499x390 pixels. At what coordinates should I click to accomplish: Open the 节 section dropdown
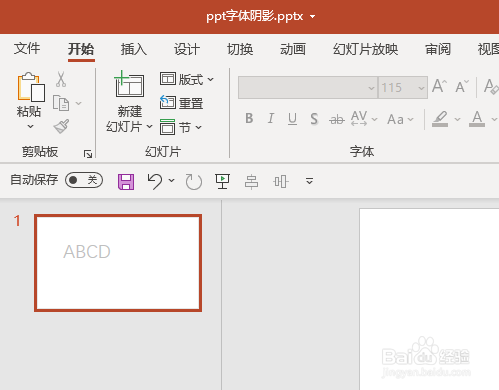181,127
